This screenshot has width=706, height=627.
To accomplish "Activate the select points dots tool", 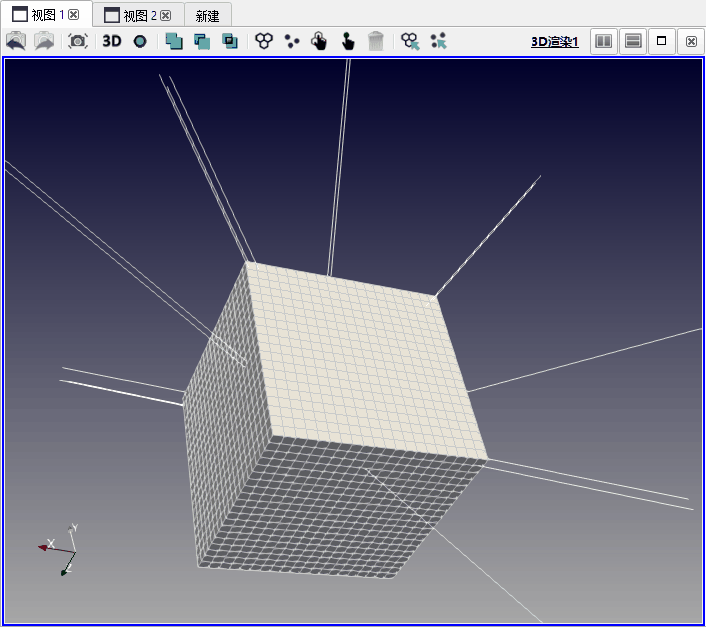I will (292, 41).
